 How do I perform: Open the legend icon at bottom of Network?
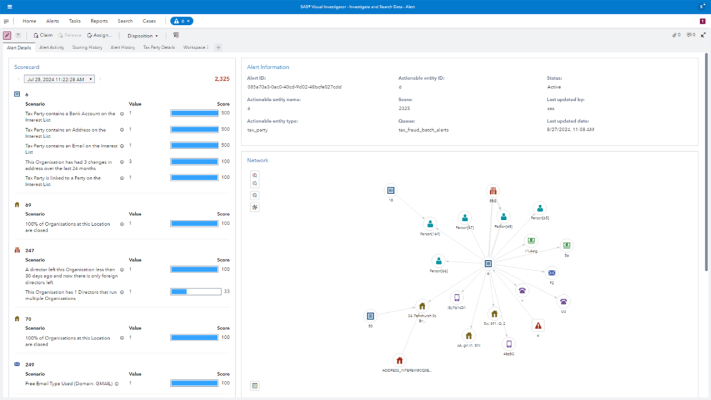(x=255, y=386)
